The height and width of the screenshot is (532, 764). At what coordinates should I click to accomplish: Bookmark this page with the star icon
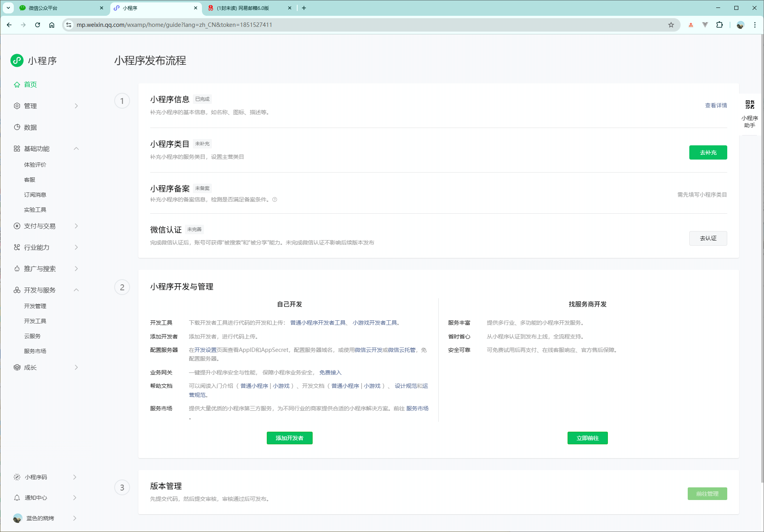(671, 25)
